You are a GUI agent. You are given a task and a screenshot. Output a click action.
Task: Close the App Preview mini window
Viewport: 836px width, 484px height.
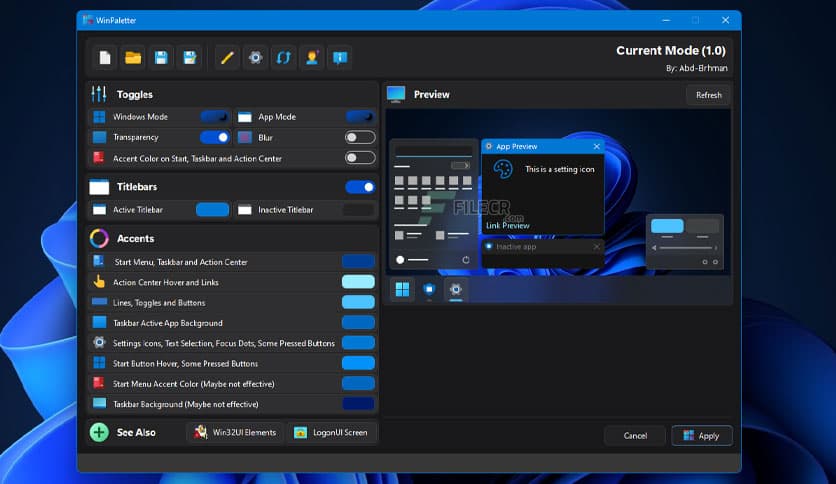pyautogui.click(x=597, y=147)
